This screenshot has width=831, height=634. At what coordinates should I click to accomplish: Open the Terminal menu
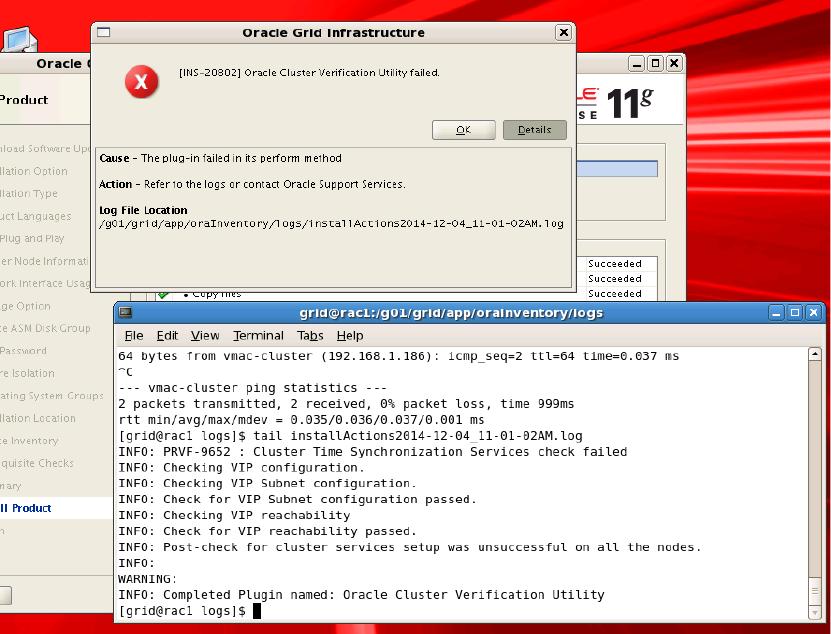(x=258, y=336)
